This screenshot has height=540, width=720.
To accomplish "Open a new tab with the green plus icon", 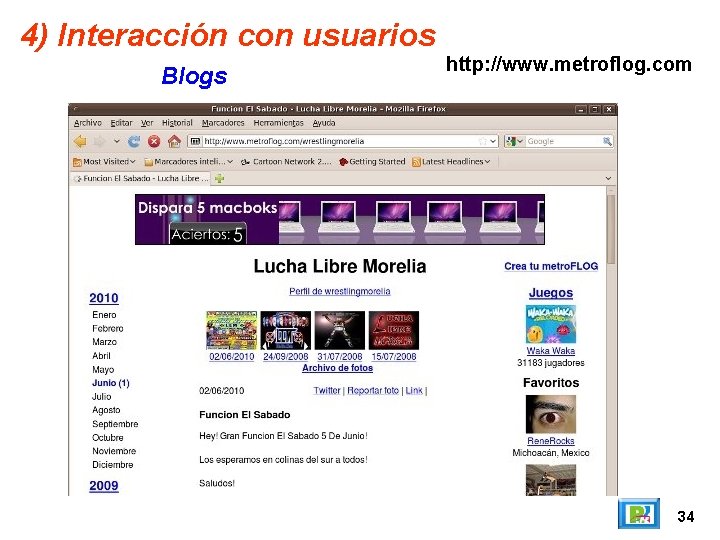I will [219, 179].
